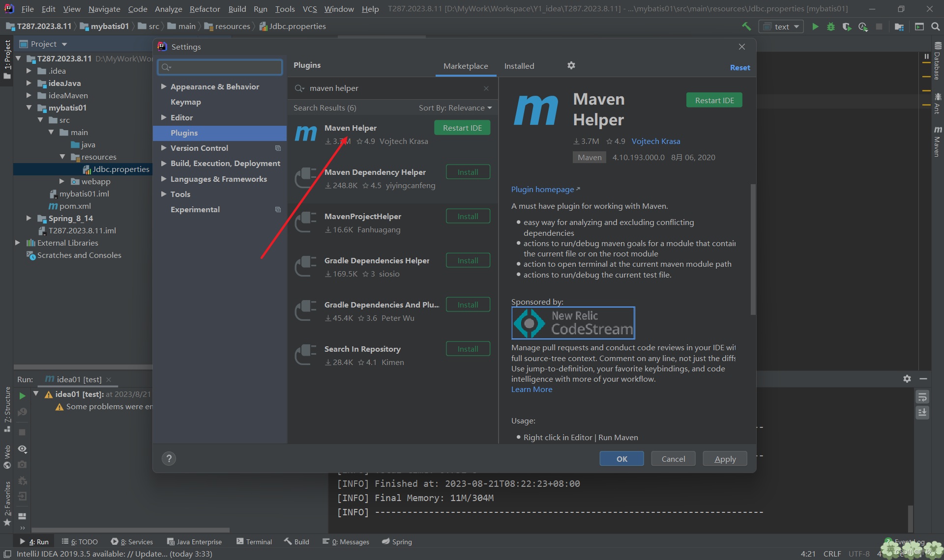The height and width of the screenshot is (560, 944).
Task: Click scroll to end icon in Run console
Action: (922, 413)
